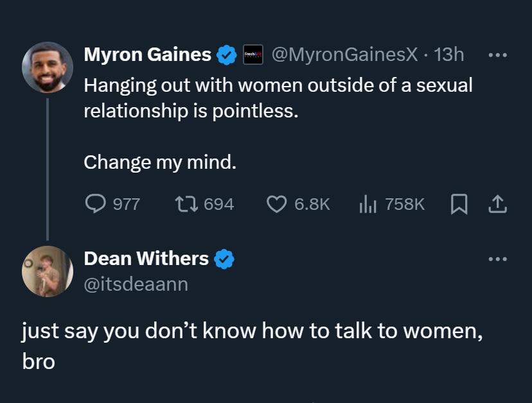
Task: Retweet the Myron Gaines post
Action: [186, 204]
